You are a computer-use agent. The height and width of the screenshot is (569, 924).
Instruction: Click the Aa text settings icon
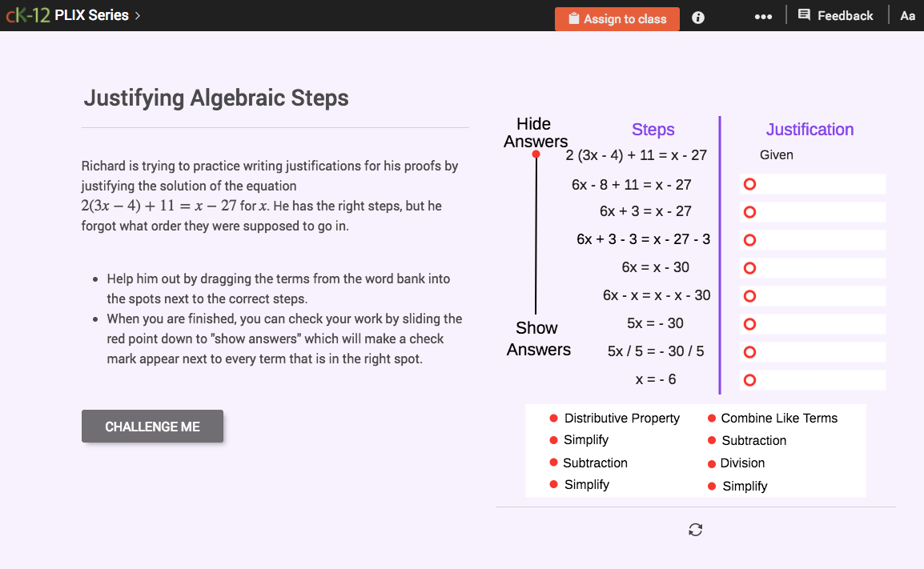(907, 15)
